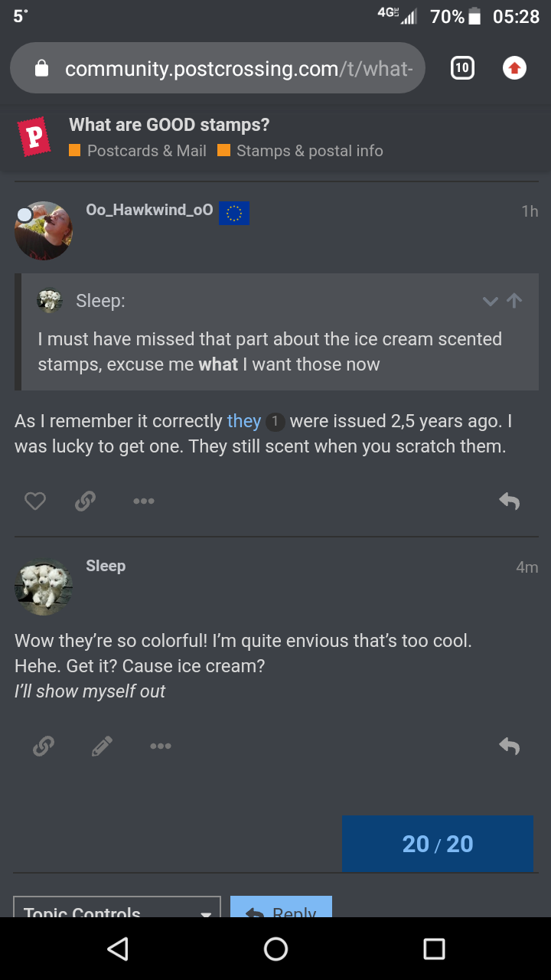This screenshot has height=980, width=551.
Task: Like Oo_Hawkwind_oO's post with heart icon
Action: (x=35, y=501)
